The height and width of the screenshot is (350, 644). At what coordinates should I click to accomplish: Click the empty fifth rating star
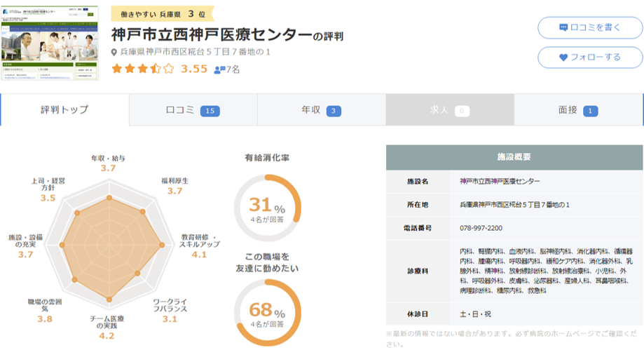pos(168,68)
